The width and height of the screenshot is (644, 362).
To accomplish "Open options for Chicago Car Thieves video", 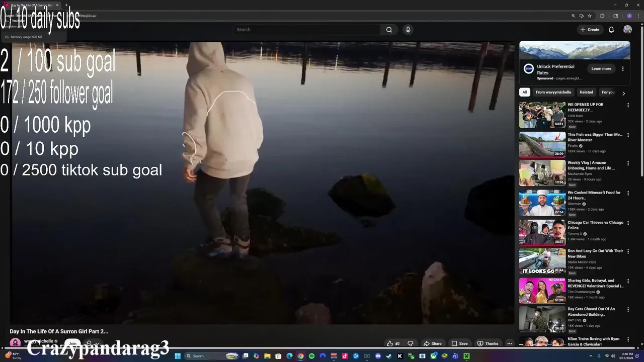I will click(x=628, y=223).
